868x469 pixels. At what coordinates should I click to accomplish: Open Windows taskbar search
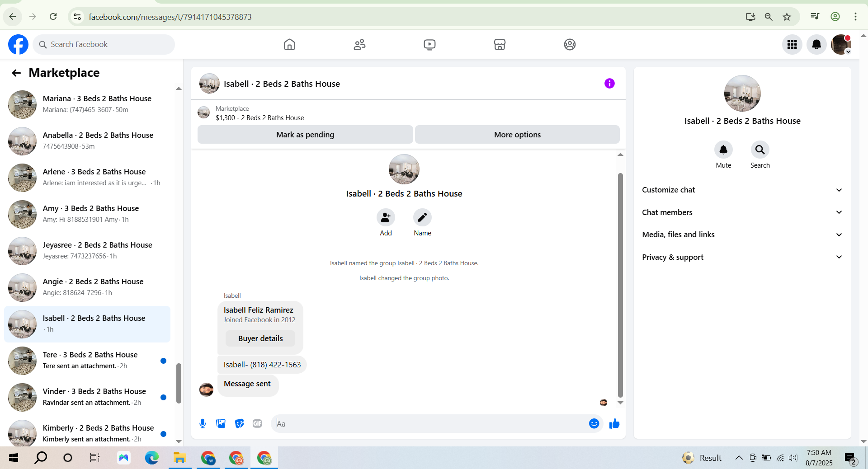[x=41, y=458]
